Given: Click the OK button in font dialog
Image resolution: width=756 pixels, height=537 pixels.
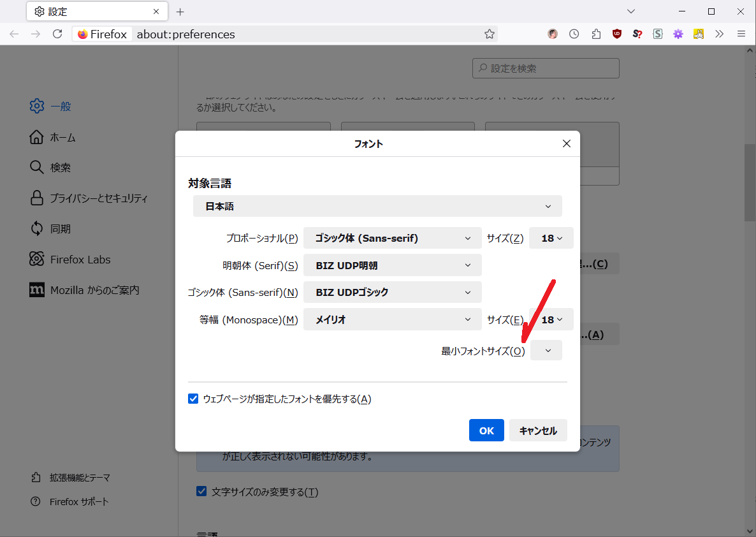Looking at the screenshot, I should point(486,430).
